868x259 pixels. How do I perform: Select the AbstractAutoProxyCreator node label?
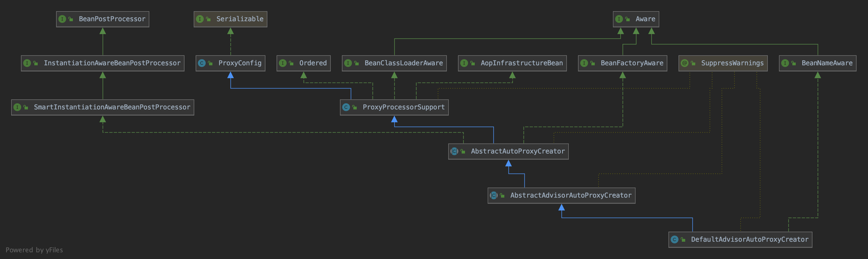[x=517, y=151]
